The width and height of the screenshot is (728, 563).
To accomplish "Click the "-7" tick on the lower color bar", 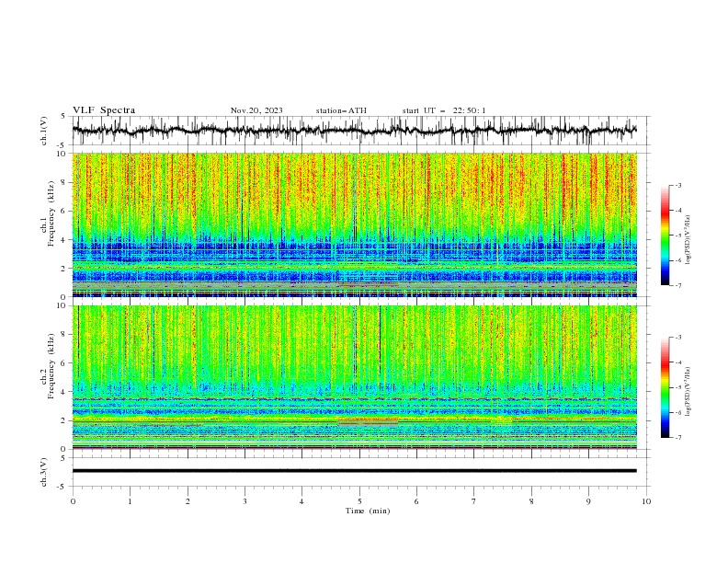I will click(x=678, y=438).
